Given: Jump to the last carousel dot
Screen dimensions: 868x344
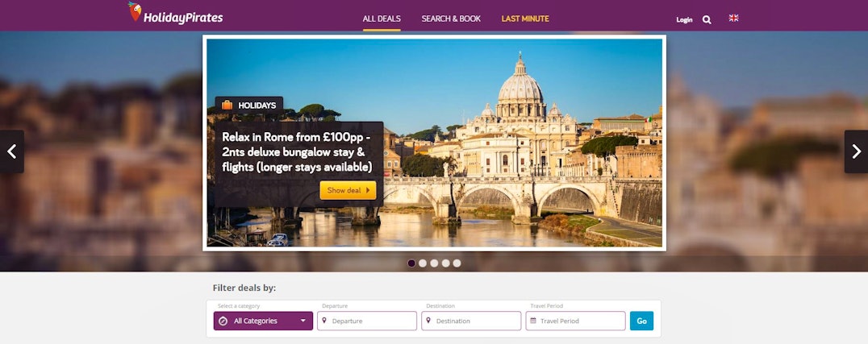Looking at the screenshot, I should [x=457, y=263].
